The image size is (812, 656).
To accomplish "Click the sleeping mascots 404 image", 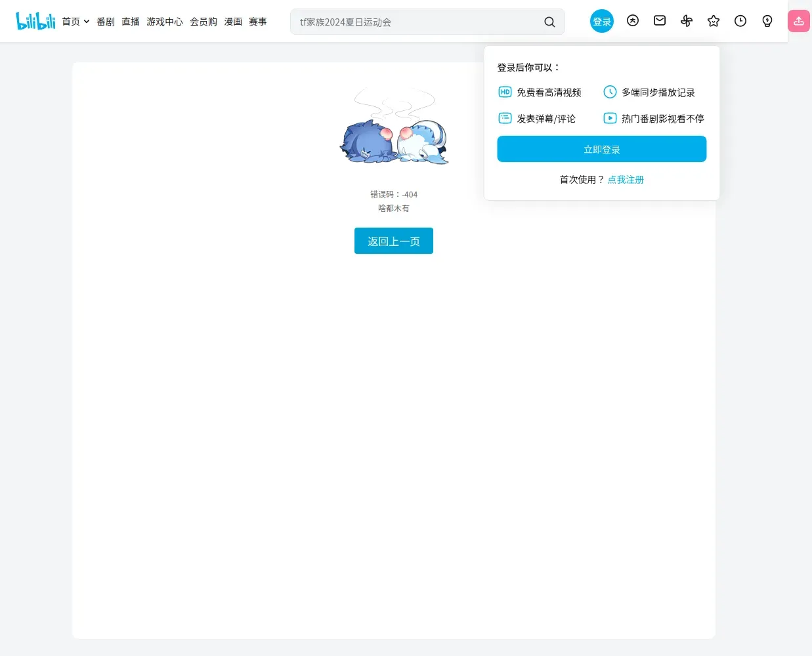I will pos(394,126).
